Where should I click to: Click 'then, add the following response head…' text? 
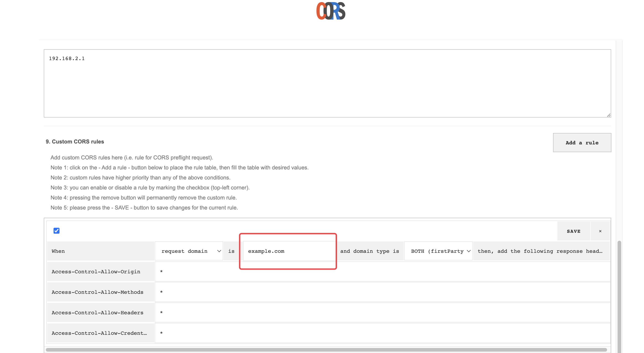[540, 251]
